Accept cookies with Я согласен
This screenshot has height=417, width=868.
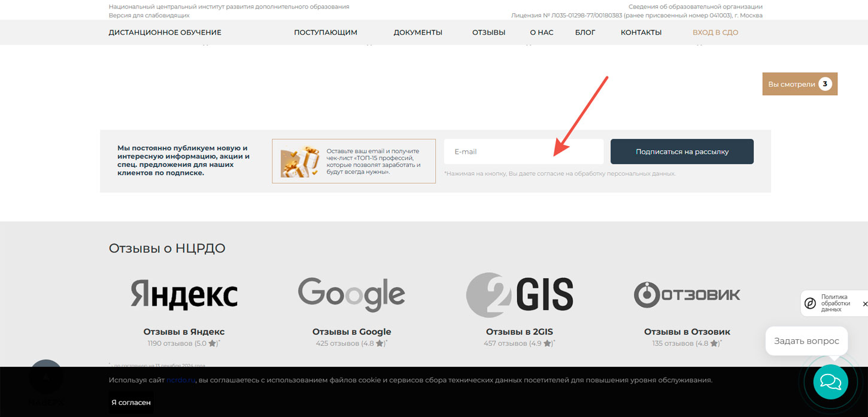[x=131, y=403]
